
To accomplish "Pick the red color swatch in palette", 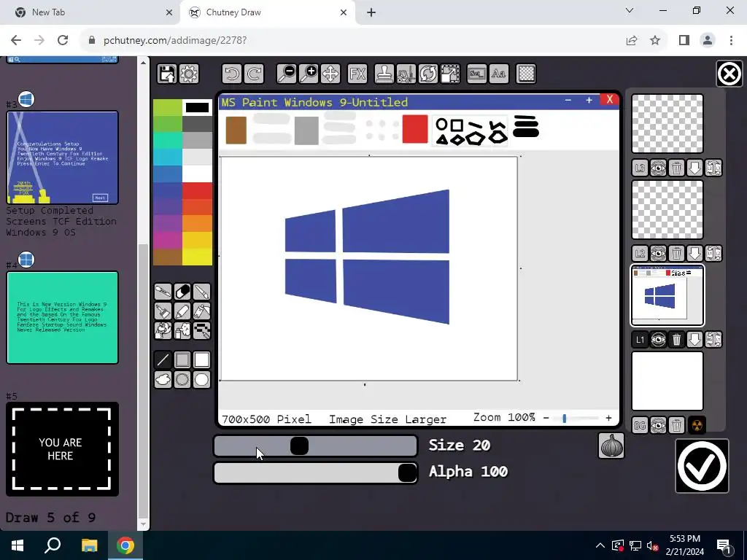I will (x=197, y=191).
